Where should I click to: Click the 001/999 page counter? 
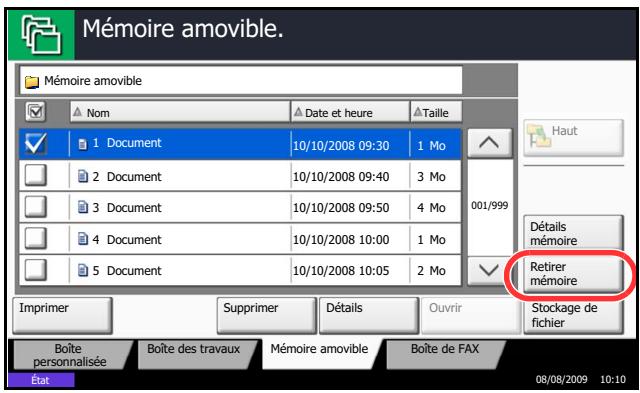point(489,205)
